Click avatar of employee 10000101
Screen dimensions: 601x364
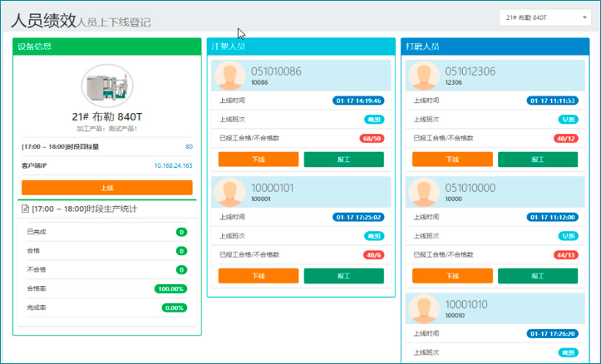pyautogui.click(x=230, y=193)
